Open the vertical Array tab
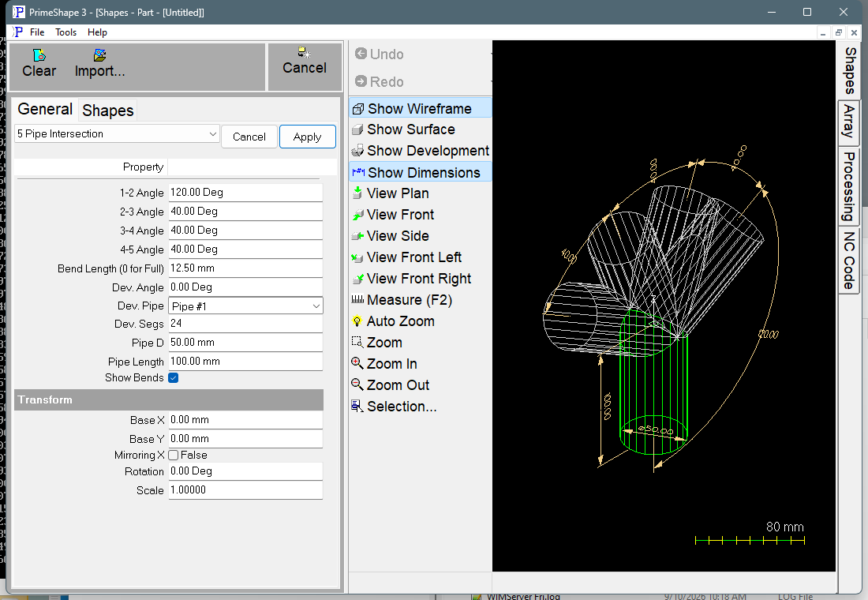Image resolution: width=868 pixels, height=600 pixels. pos(848,122)
